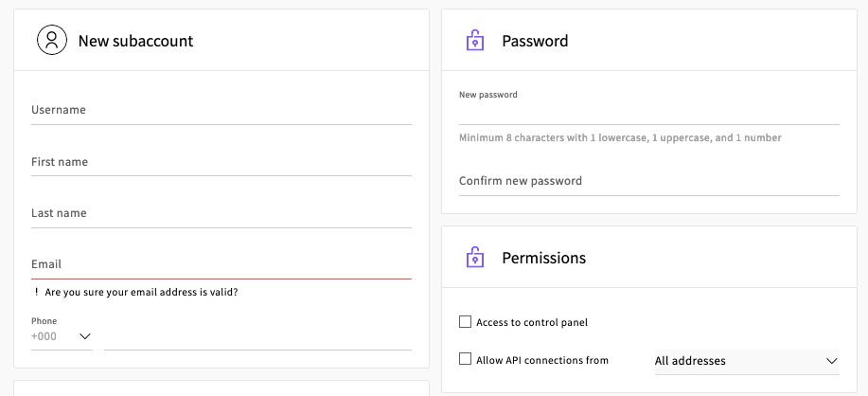
Task: Focus the Username input field
Action: point(221,110)
